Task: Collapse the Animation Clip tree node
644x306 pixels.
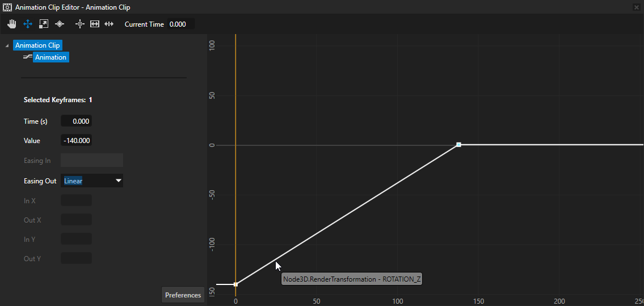Action: pos(7,45)
